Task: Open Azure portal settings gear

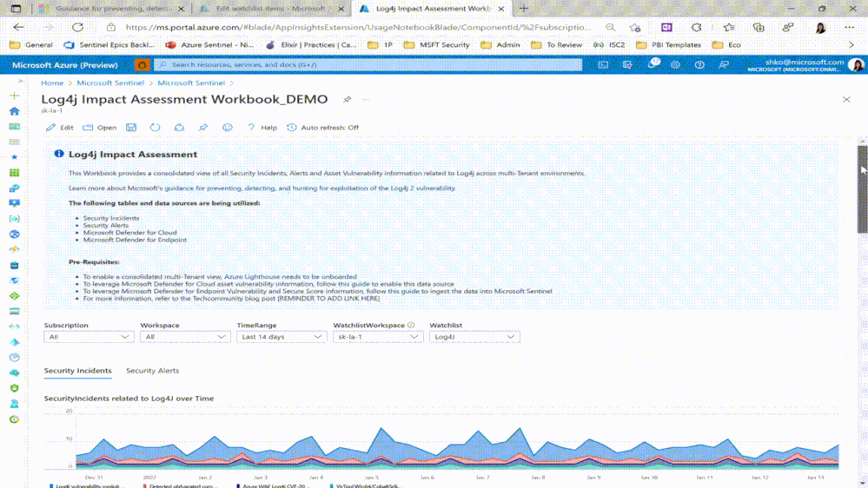Action: 675,65
